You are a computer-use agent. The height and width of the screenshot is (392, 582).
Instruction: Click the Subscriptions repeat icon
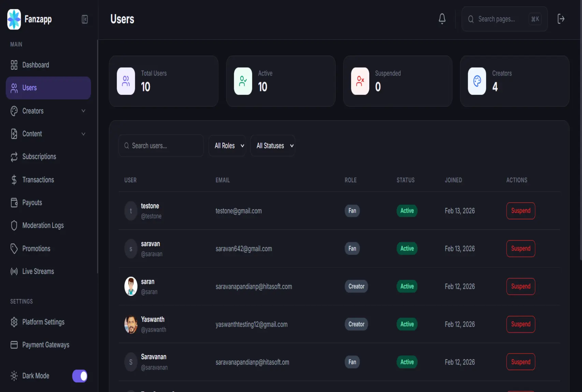[x=14, y=157]
